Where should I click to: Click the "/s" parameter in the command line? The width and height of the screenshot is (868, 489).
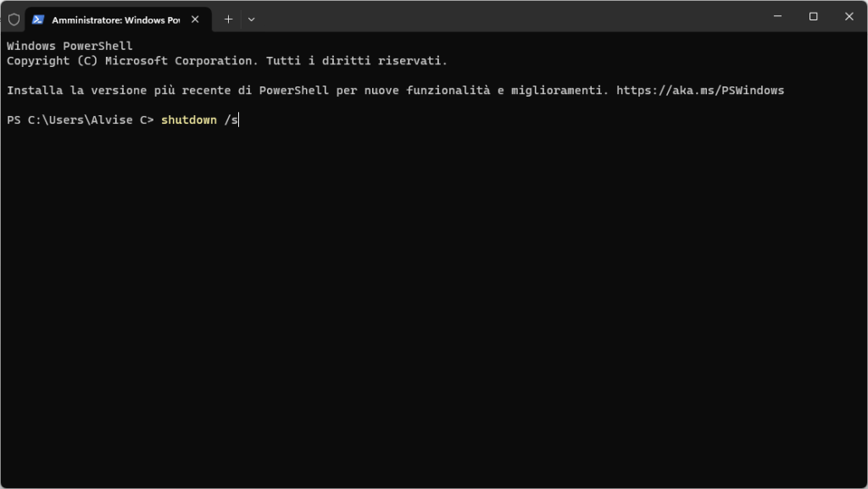231,120
